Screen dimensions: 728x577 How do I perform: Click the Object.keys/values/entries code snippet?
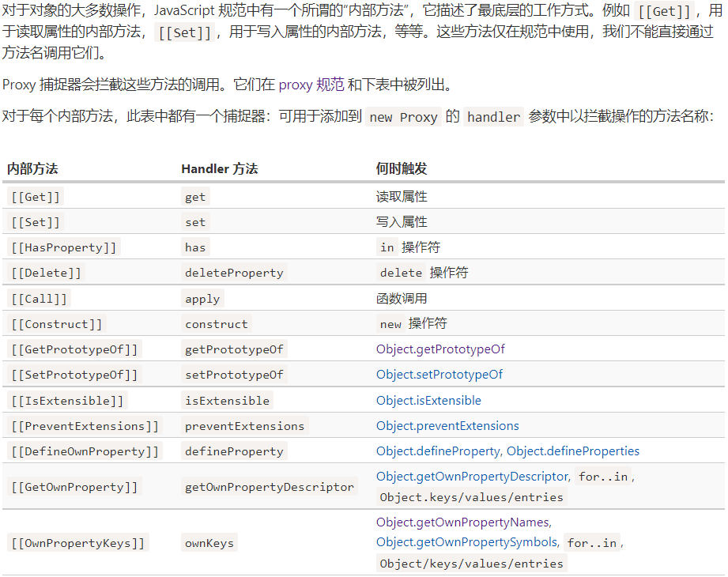click(471, 497)
